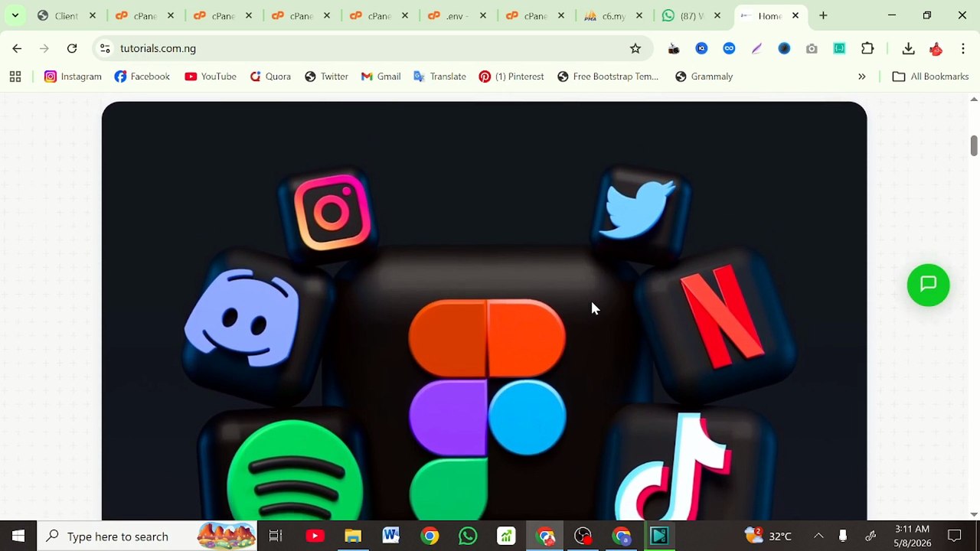Go back to the previous page
Image resolution: width=980 pixels, height=551 pixels.
tap(17, 48)
